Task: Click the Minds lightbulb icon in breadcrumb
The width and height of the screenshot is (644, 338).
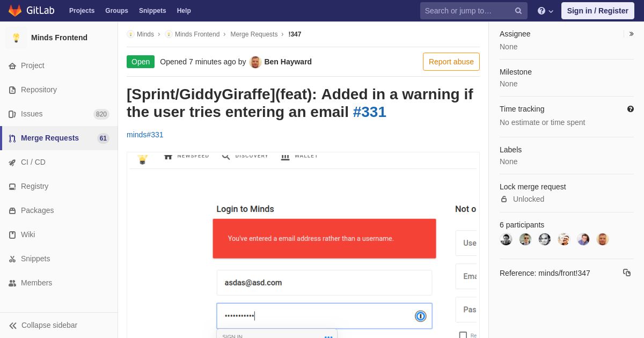Action: click(130, 34)
